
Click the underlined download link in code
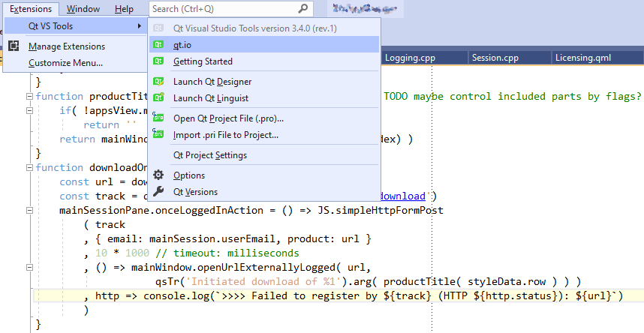coord(402,196)
